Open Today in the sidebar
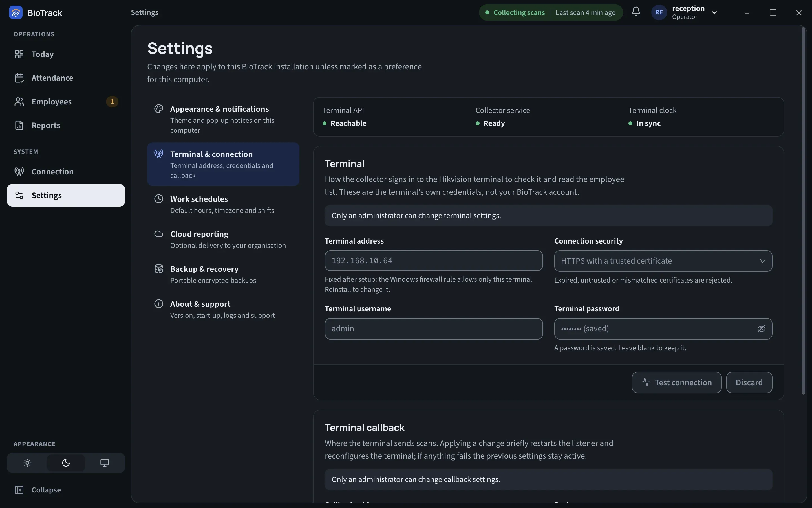Image resolution: width=812 pixels, height=508 pixels. pyautogui.click(x=66, y=54)
